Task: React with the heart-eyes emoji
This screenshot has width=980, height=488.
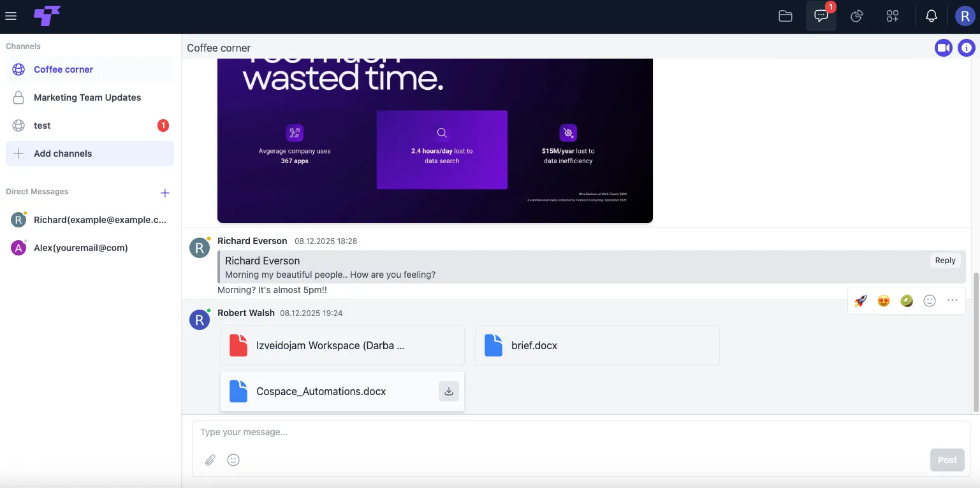Action: (884, 301)
